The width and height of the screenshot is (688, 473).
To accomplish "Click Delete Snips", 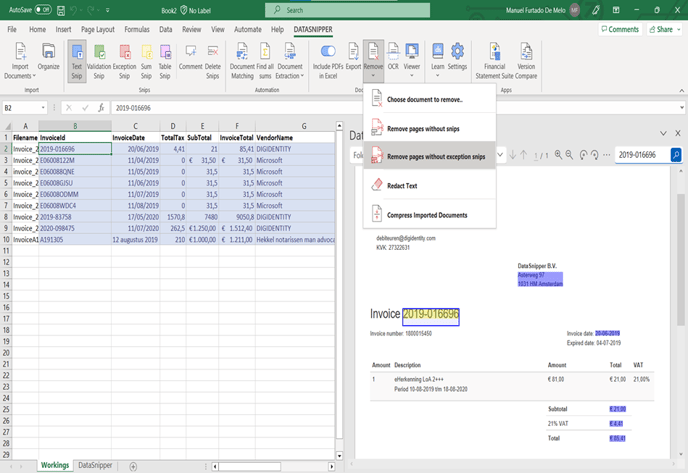I will click(x=213, y=61).
